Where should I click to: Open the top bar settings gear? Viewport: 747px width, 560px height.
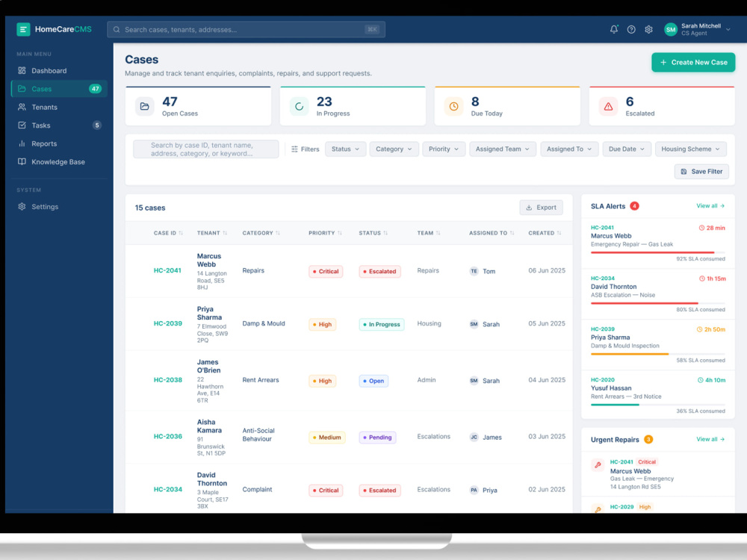click(x=648, y=30)
